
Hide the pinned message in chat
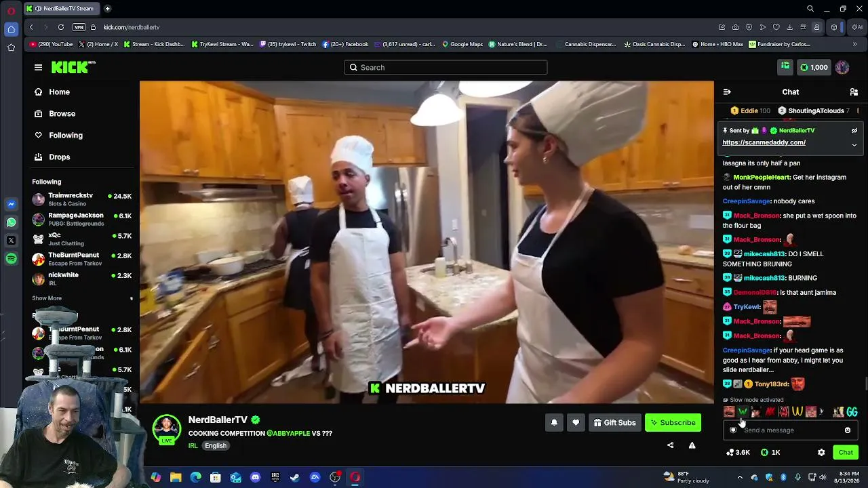[854, 131]
